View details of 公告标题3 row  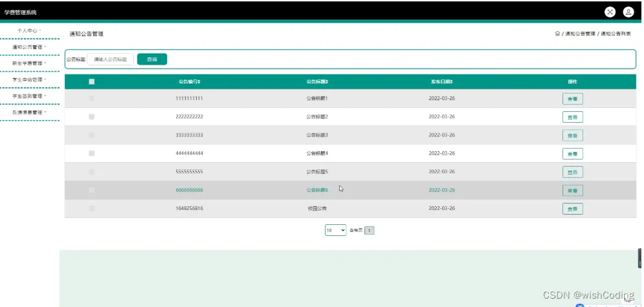(x=573, y=136)
